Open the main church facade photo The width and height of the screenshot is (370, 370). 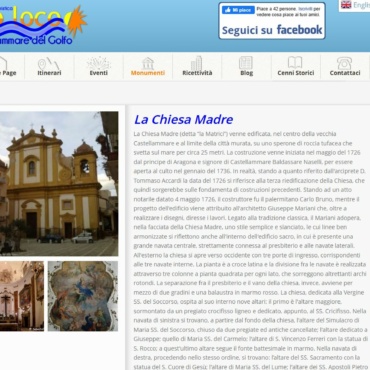[59, 184]
